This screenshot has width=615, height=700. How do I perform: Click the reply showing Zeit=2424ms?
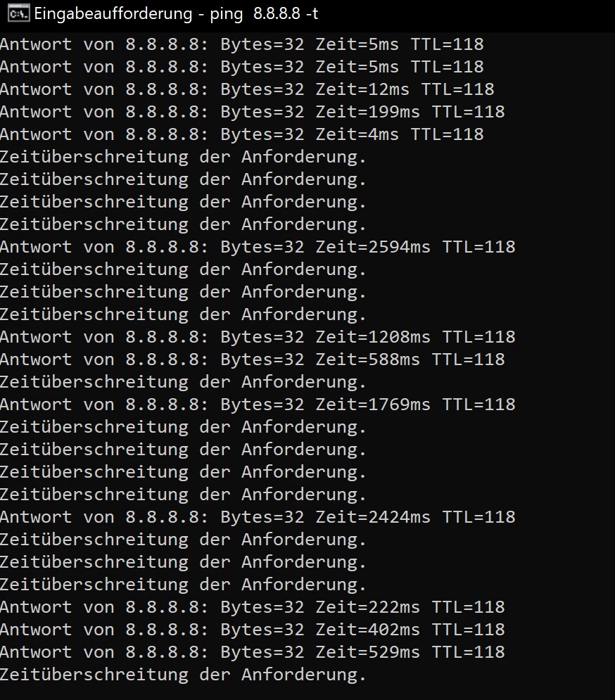[x=258, y=517]
